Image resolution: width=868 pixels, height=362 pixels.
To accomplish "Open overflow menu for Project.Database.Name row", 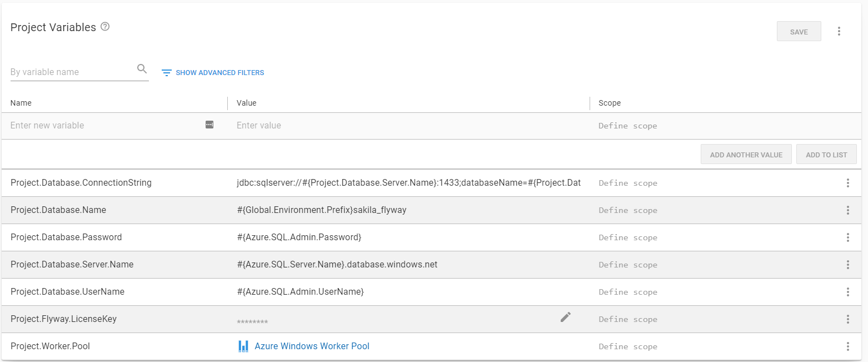I will (x=848, y=210).
